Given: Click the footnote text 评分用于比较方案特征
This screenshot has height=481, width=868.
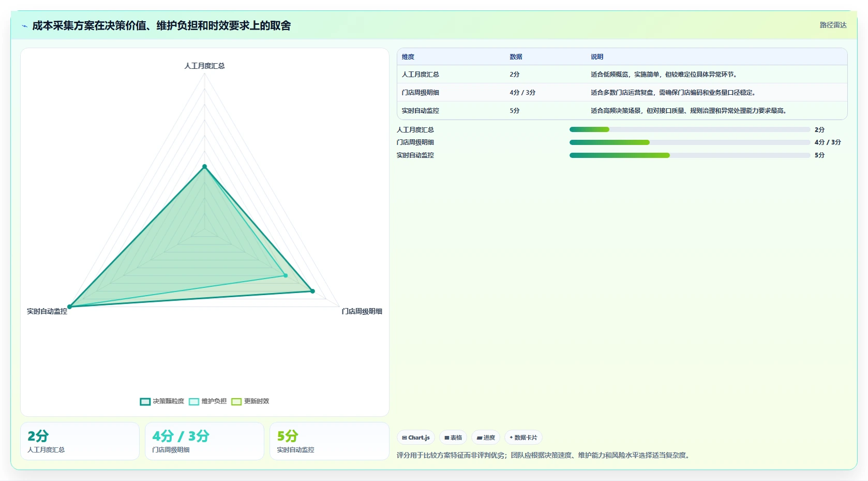Looking at the screenshot, I should pos(544,455).
